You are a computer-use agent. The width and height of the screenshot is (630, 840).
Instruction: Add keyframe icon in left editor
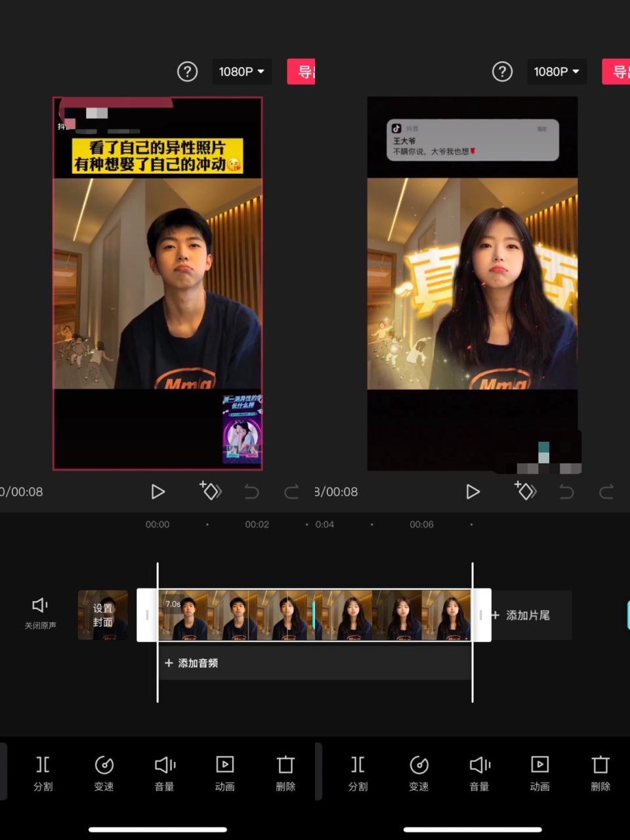click(211, 490)
